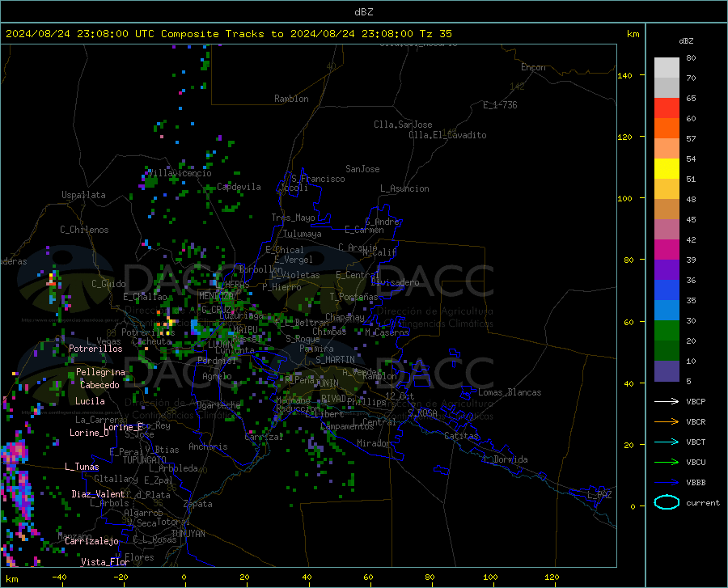Select the light blue 30 dBZ color swatch
The height and width of the screenshot is (588, 728).
click(667, 311)
